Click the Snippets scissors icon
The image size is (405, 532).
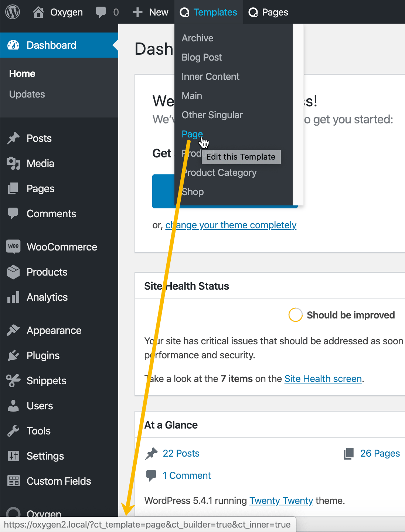click(x=13, y=381)
